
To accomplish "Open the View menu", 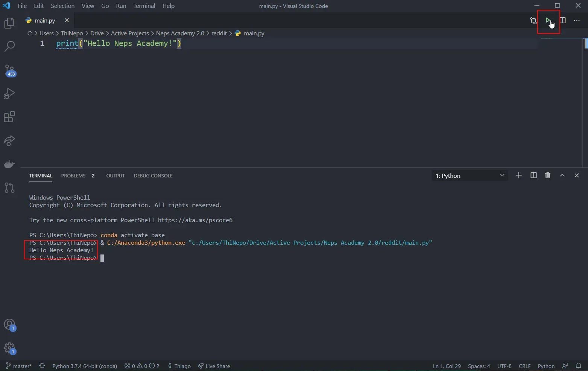I will click(x=88, y=6).
